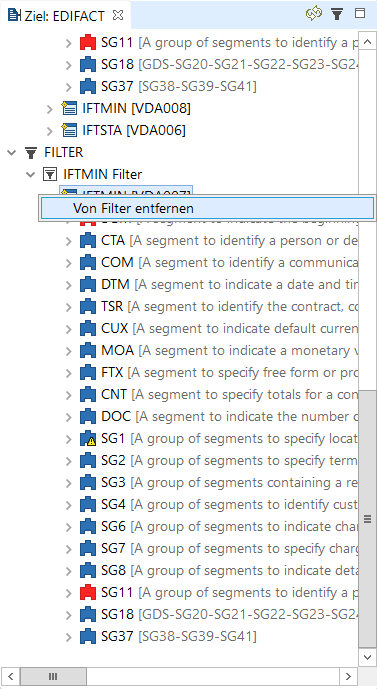Click the vertical scrollbar thumb
The image size is (377, 689).
367,519
